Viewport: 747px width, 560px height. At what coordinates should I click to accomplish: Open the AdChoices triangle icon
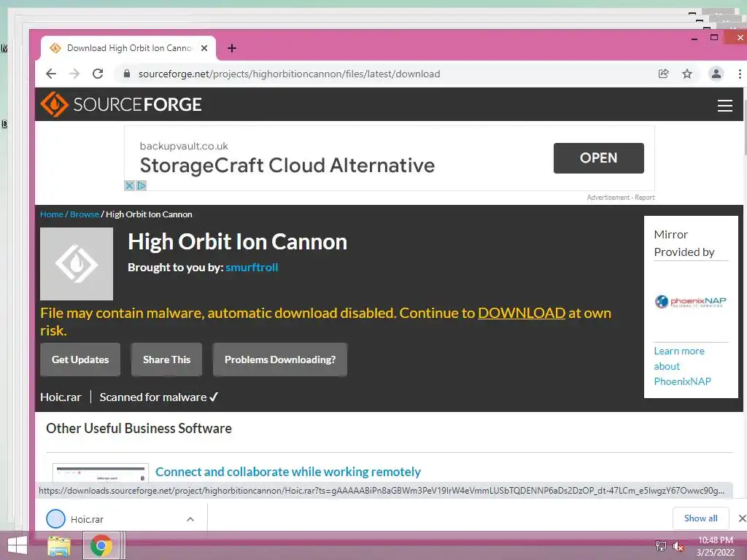[x=141, y=185]
